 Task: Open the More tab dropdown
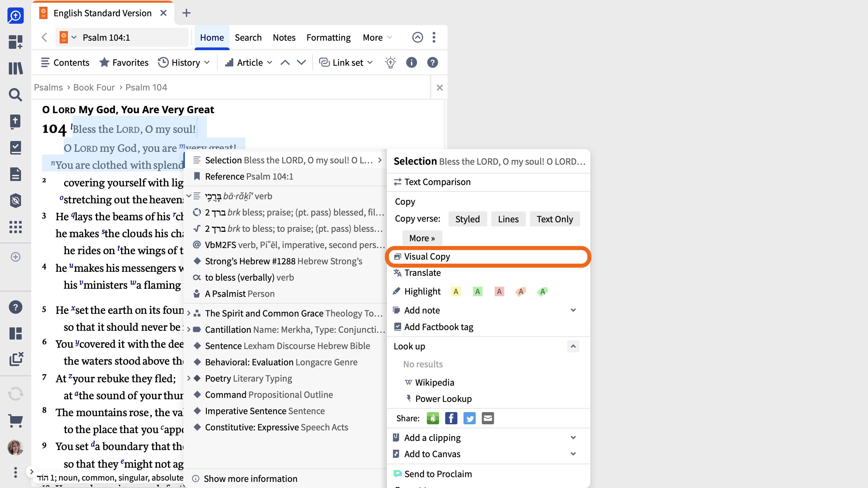click(x=377, y=37)
